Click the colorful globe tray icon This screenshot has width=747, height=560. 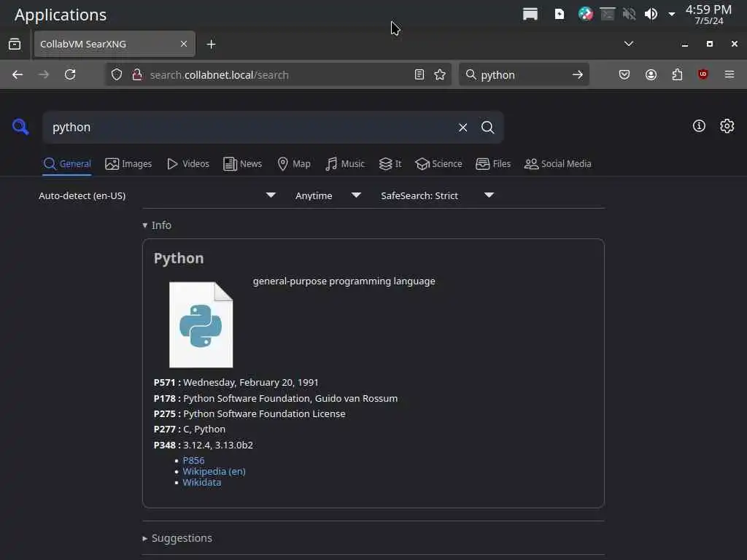586,15
